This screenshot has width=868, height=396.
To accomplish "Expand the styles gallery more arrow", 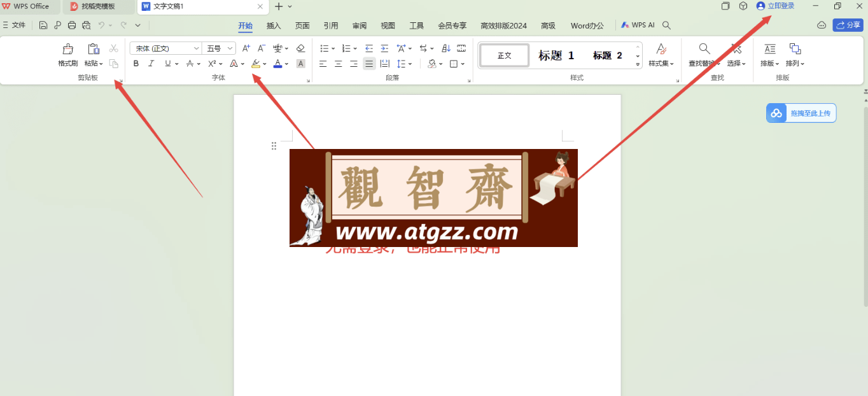I will coord(638,64).
